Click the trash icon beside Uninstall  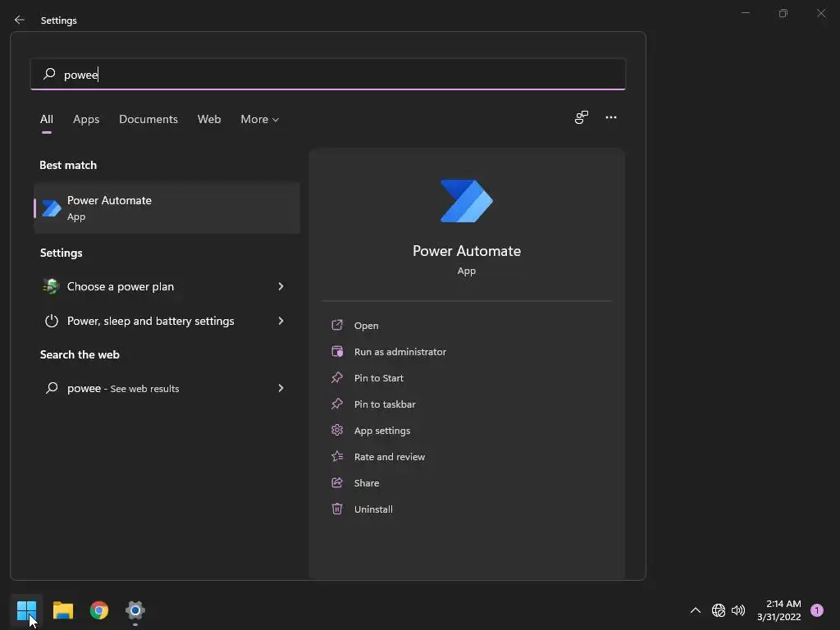337,509
